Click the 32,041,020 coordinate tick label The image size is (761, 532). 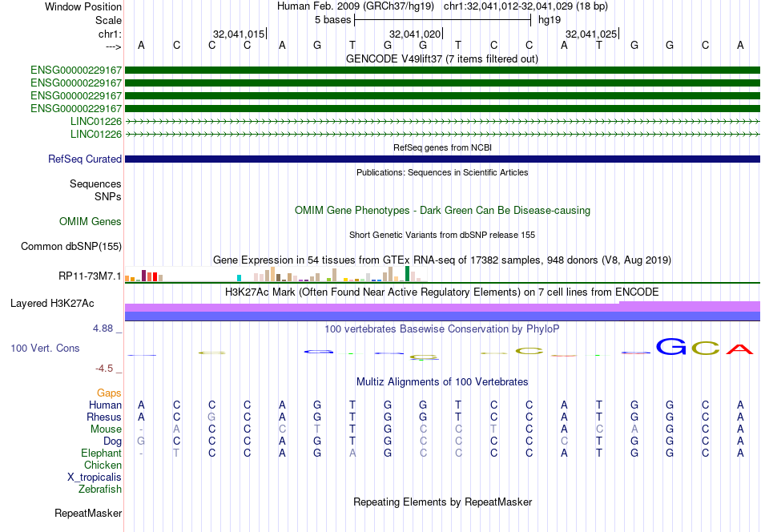(x=415, y=34)
